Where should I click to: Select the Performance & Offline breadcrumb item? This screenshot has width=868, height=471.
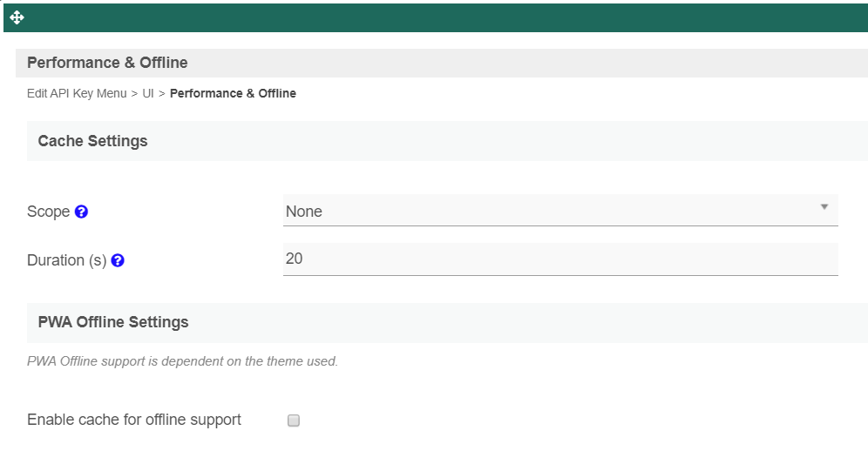233,93
